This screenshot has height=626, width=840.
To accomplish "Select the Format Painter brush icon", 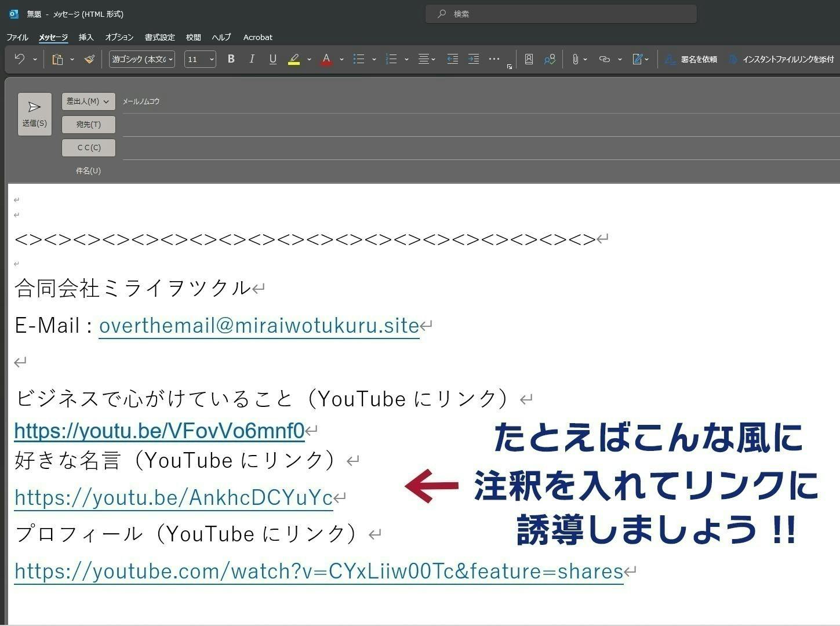I will [x=89, y=59].
